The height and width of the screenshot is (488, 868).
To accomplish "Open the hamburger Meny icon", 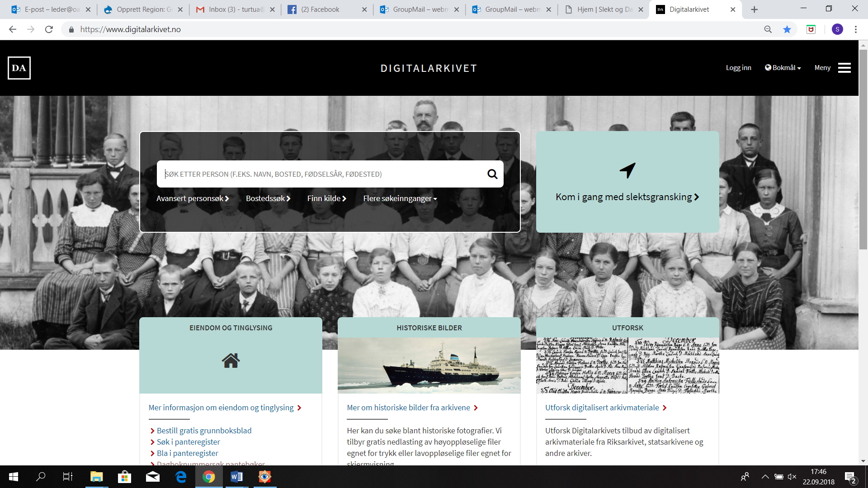I will (844, 68).
